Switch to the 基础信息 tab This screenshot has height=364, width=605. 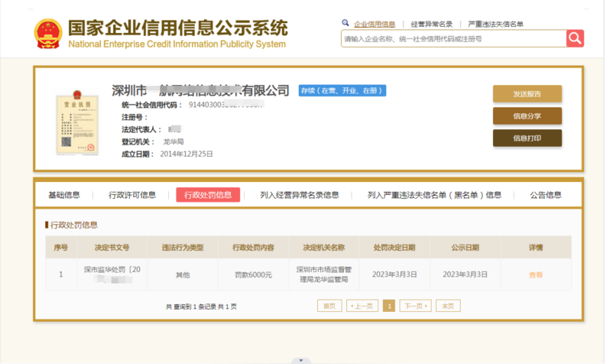coord(64,195)
